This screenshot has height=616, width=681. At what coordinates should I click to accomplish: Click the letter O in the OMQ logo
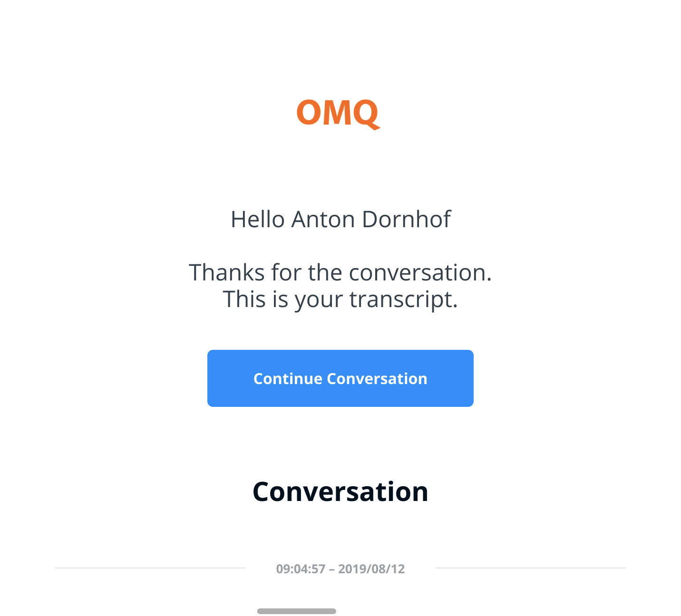point(310,113)
